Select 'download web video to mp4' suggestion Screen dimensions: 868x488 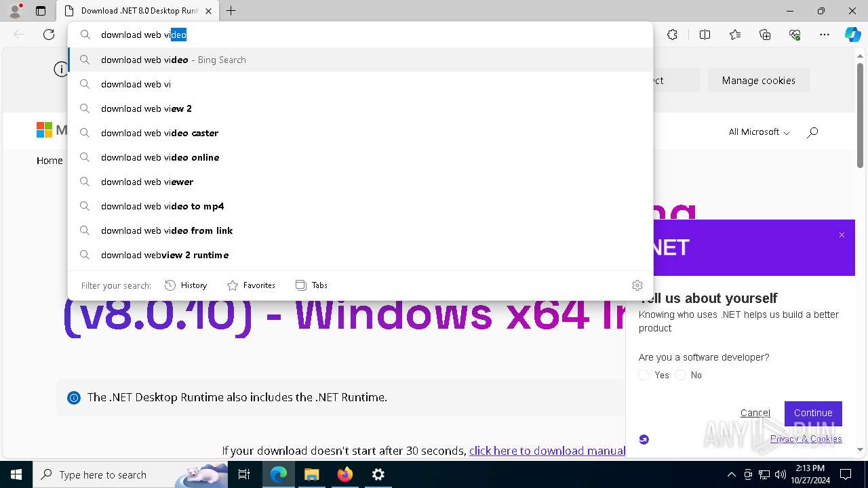[x=361, y=206]
